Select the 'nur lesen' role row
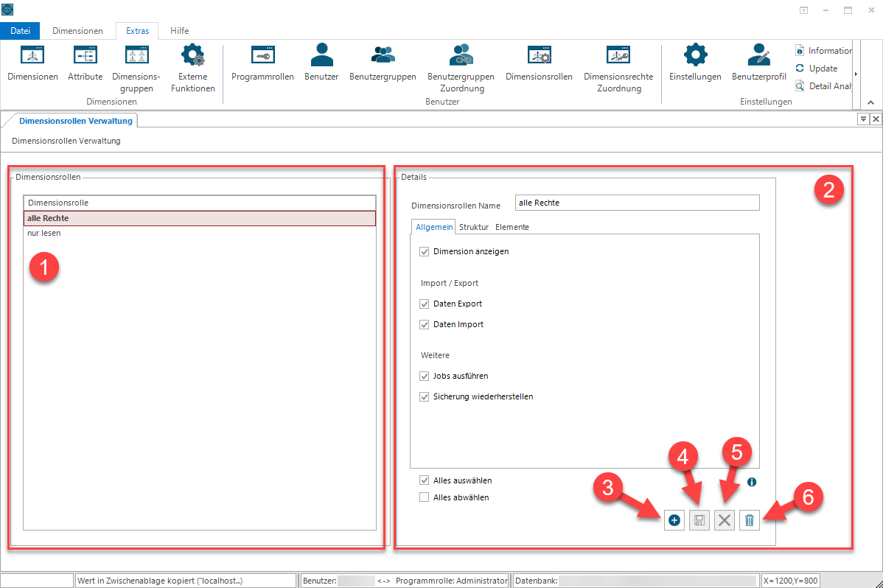 [199, 233]
